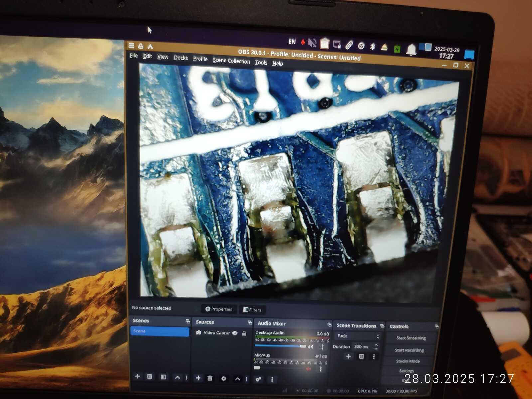Image resolution: width=532 pixels, height=399 pixels.
Task: Float the Sources dock using its header icon
Action: coord(250,323)
